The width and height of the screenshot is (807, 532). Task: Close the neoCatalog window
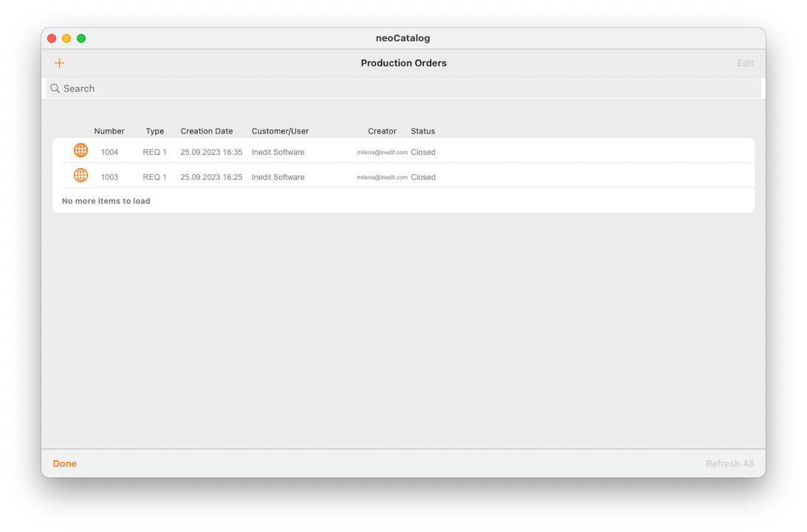point(52,38)
